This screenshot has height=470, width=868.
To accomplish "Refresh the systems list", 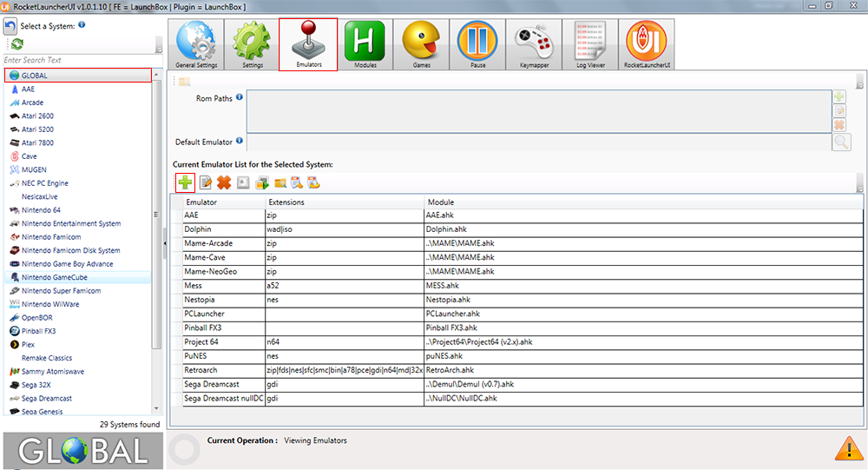I will coord(17,43).
